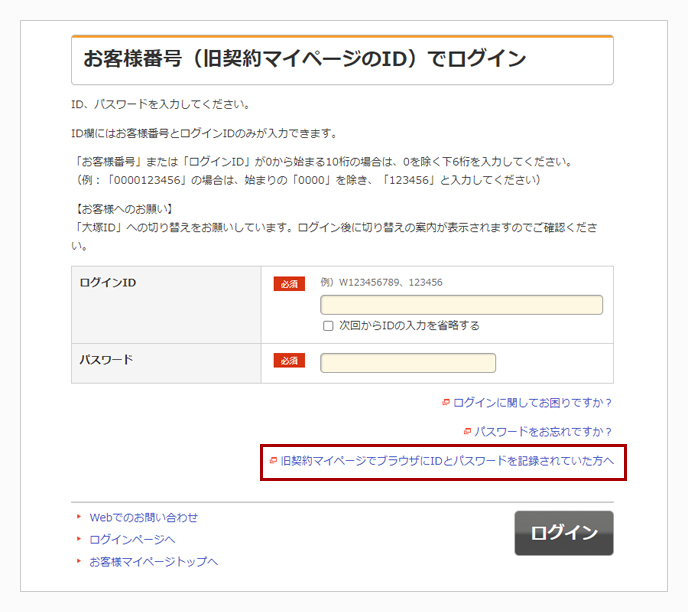Click red arrow bullet before Webでのお問い合わせ
Image resolution: width=688 pixels, height=612 pixels.
[79, 516]
